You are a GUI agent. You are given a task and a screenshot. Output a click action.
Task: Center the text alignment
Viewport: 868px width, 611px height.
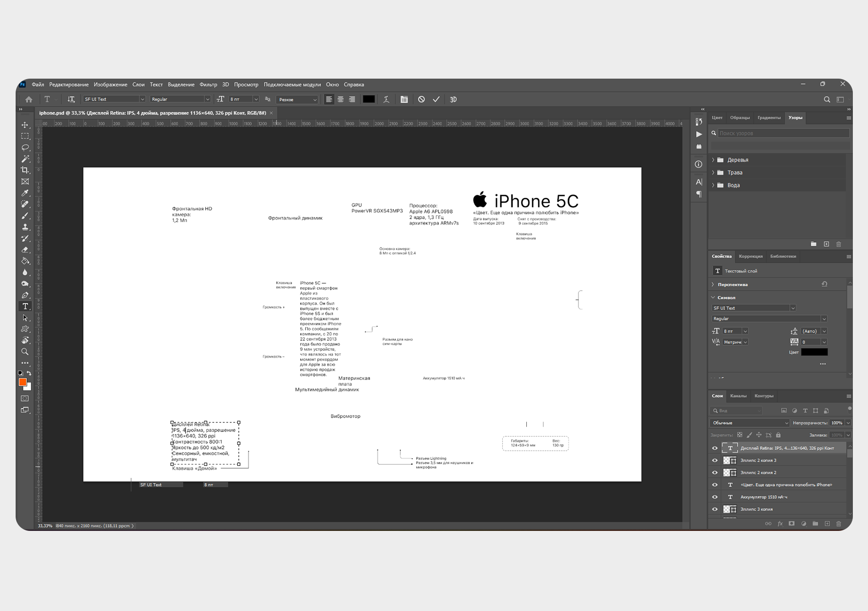[x=340, y=99]
